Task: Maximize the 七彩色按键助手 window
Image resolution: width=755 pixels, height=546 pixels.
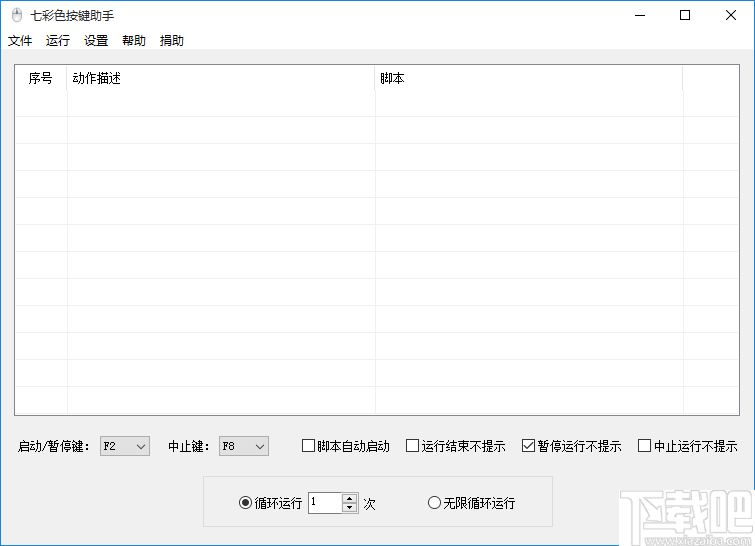Action: [685, 15]
